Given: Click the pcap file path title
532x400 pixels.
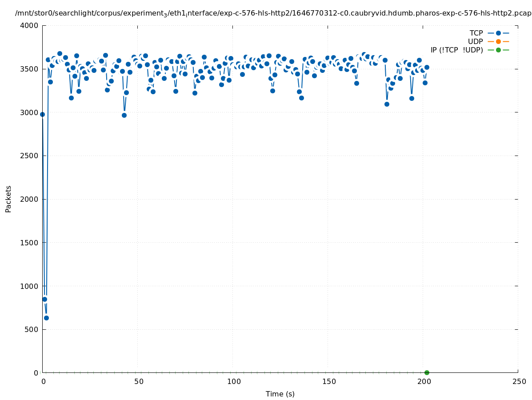Looking at the screenshot, I should (273, 13).
